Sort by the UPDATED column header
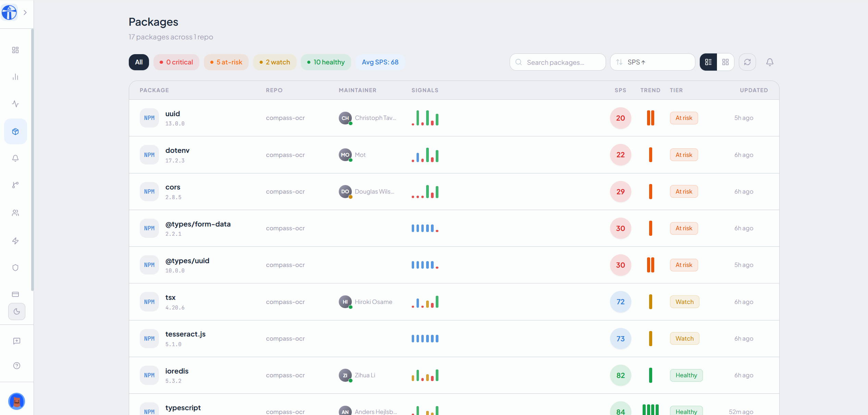 (754, 90)
